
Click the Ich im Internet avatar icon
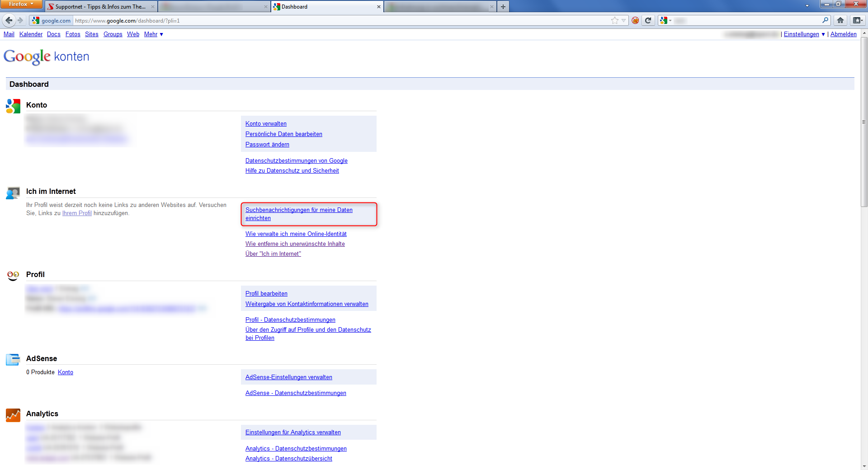(x=12, y=192)
